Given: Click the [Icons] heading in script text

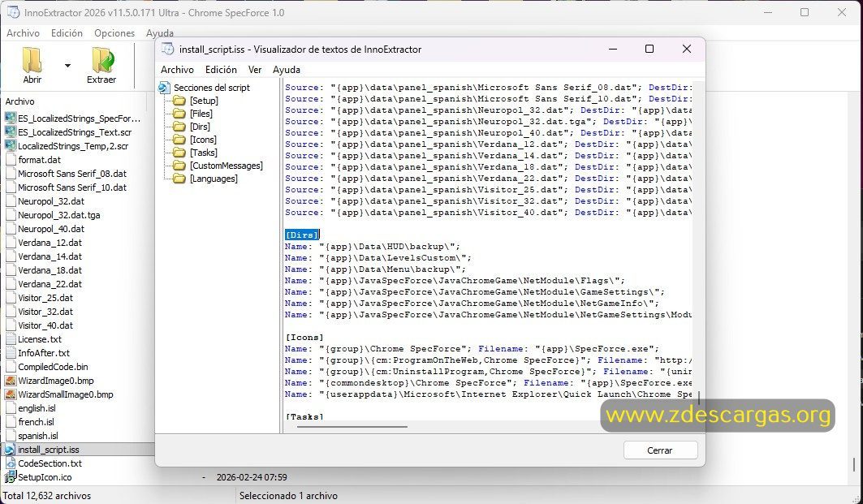Looking at the screenshot, I should pos(304,338).
